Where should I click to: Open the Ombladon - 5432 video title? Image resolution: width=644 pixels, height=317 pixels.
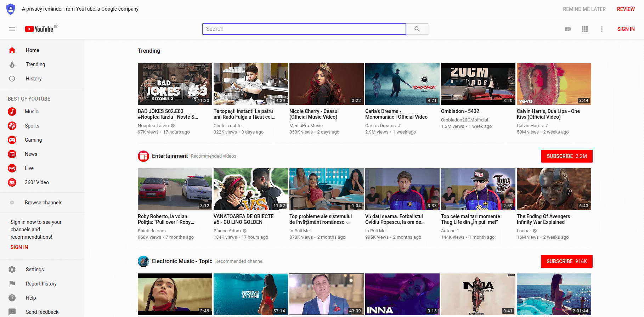tap(460, 111)
